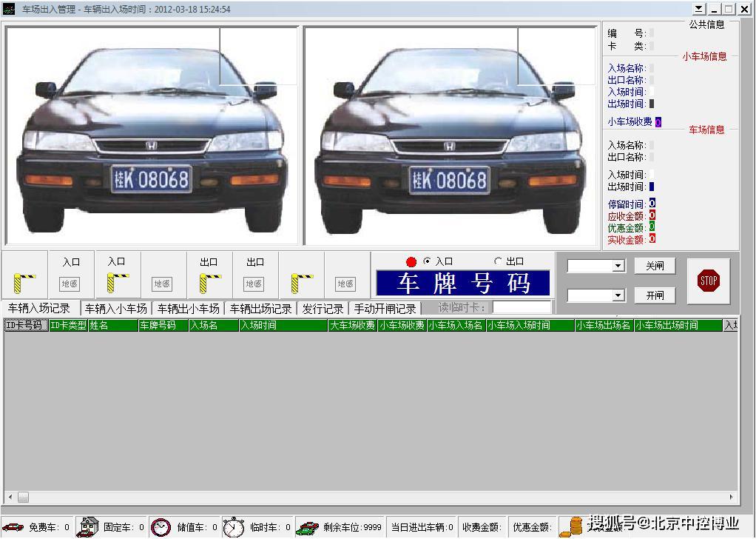Click the purple 小车场收费 value box
Image resolution: width=756 pixels, height=539 pixels.
[658, 122]
